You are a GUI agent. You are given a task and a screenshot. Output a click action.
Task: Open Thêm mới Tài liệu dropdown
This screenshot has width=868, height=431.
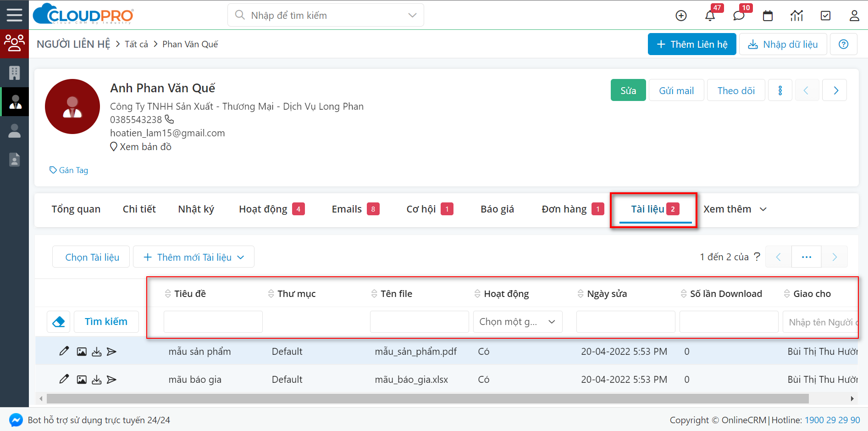194,257
